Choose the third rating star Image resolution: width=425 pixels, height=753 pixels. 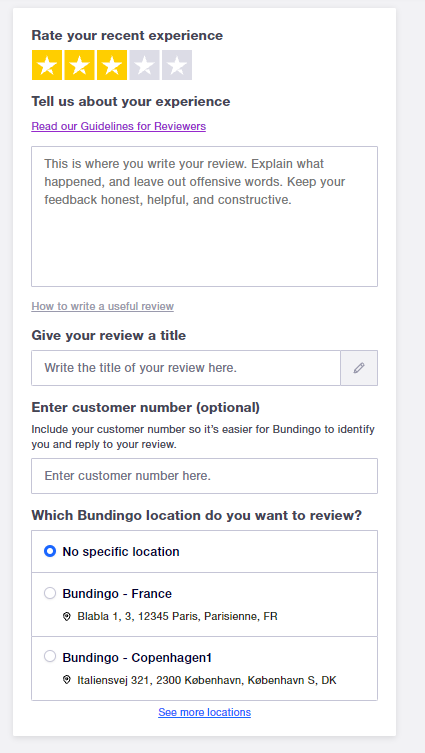[112, 65]
